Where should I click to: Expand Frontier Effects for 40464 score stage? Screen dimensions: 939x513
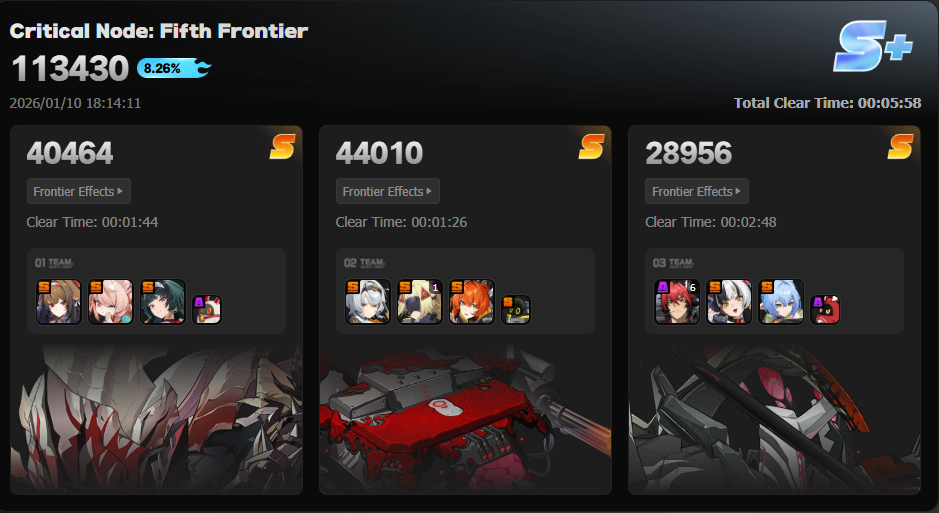click(x=78, y=192)
